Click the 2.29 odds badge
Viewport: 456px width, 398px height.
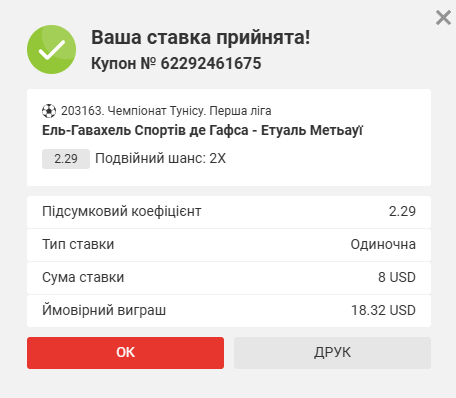[x=66, y=159]
